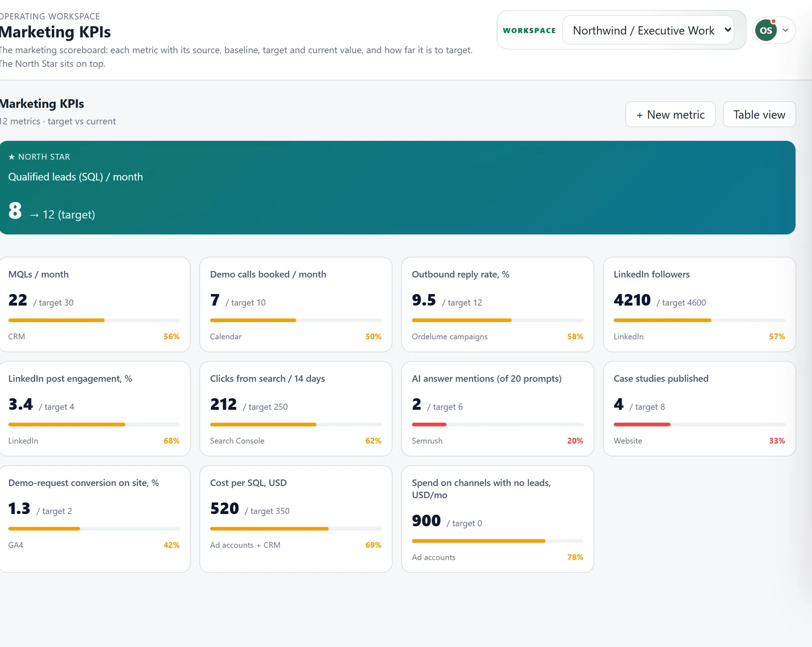Open AI answer mentions (of 20 prompts) card

(x=498, y=408)
